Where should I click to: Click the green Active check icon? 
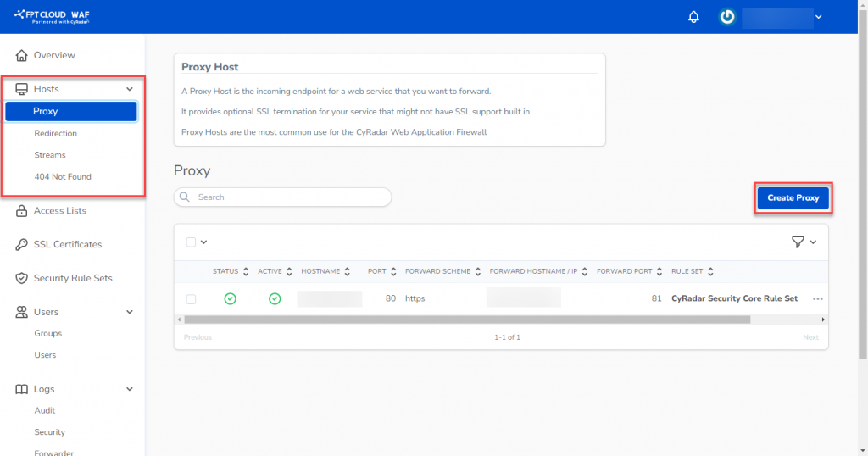point(274,299)
